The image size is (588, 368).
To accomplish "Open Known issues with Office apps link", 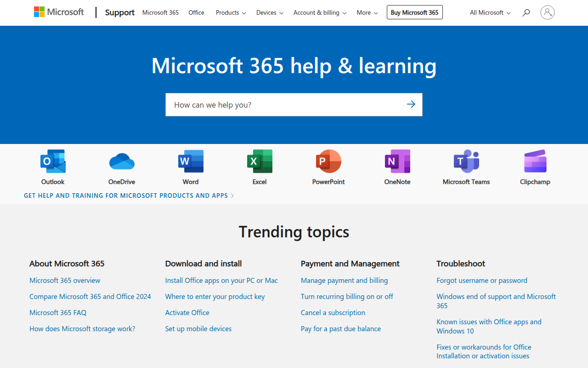I will pyautogui.click(x=489, y=326).
